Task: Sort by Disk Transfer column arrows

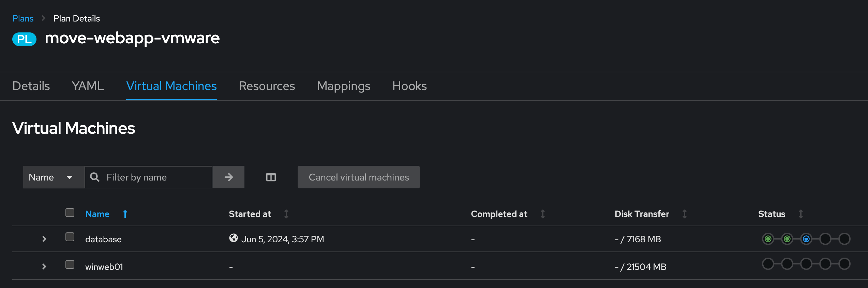Action: (685, 214)
